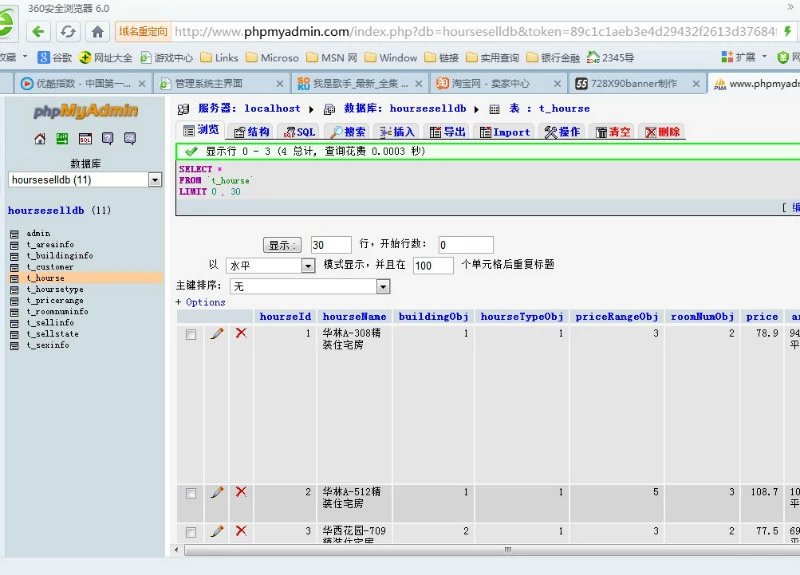This screenshot has height=575, width=800.
Task: Open the 操作 operations tab
Action: 561,132
